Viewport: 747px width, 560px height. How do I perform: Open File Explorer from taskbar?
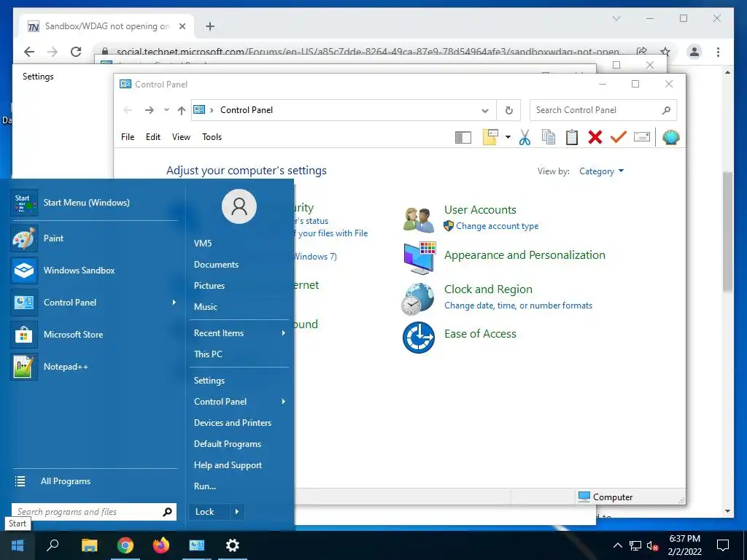[x=90, y=545]
